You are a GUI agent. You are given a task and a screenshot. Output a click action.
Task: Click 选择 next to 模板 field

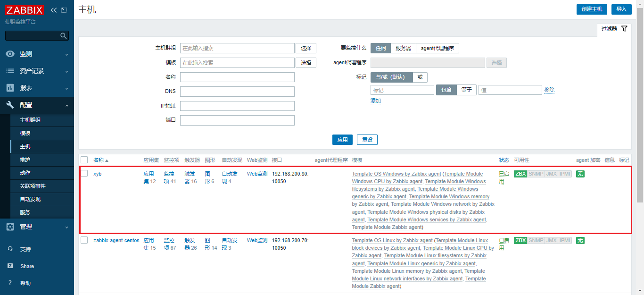point(306,62)
